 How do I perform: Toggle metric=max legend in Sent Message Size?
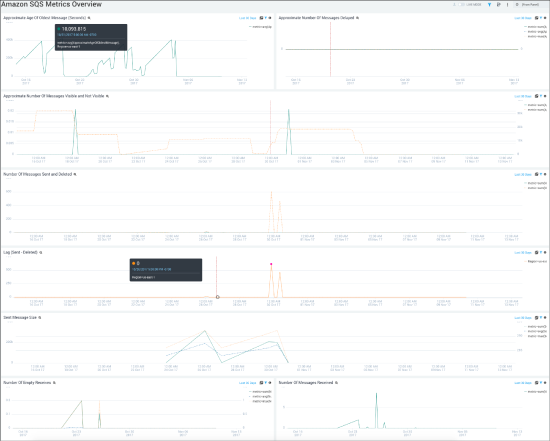coord(536,336)
